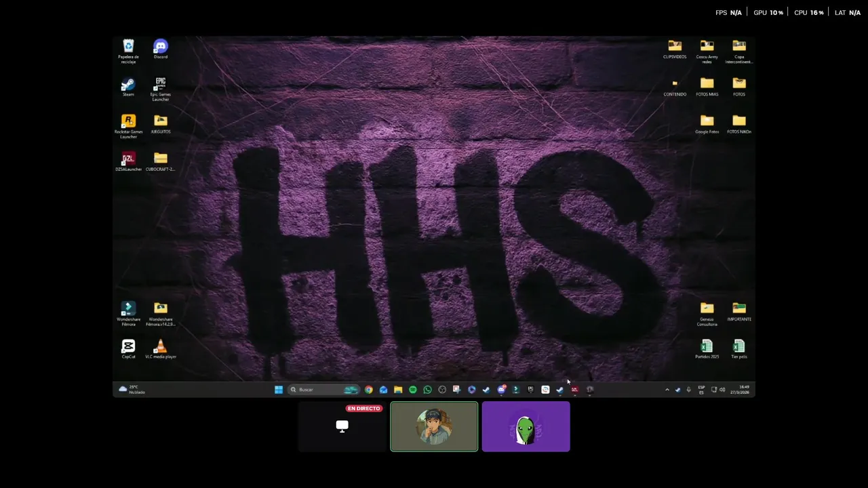Click the FPS overlay readout
The width and height of the screenshot is (868, 488).
(x=728, y=13)
